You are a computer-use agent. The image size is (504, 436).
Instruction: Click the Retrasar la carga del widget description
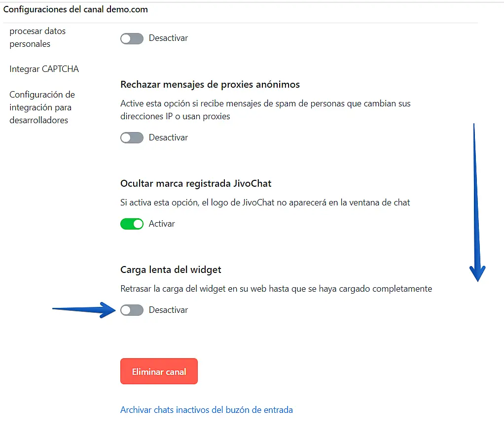point(276,289)
